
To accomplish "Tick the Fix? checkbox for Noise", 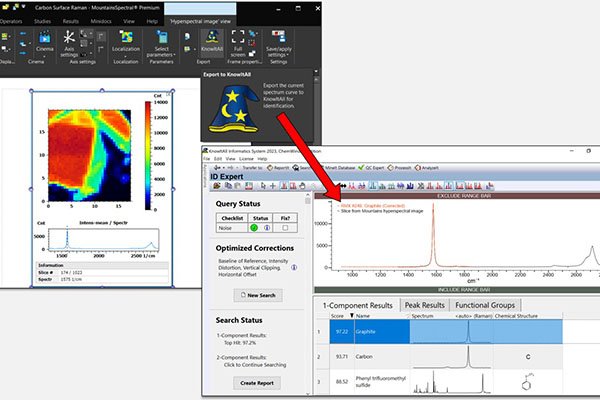I will [285, 228].
